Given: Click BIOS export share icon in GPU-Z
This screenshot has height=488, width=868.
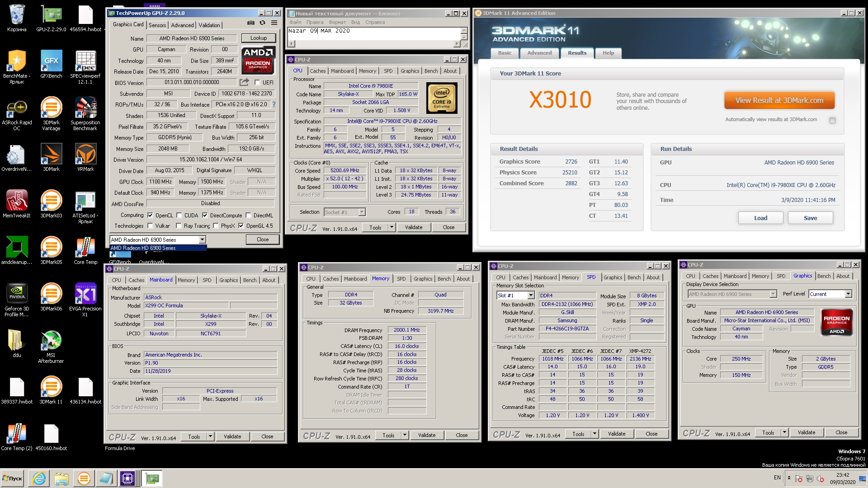Looking at the screenshot, I should tap(244, 82).
